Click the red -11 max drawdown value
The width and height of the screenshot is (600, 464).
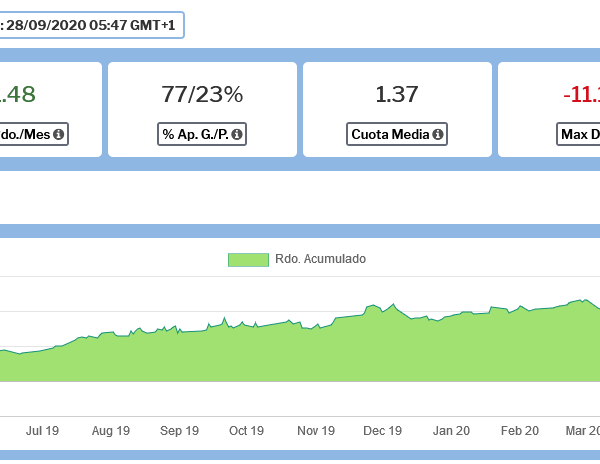(581, 94)
